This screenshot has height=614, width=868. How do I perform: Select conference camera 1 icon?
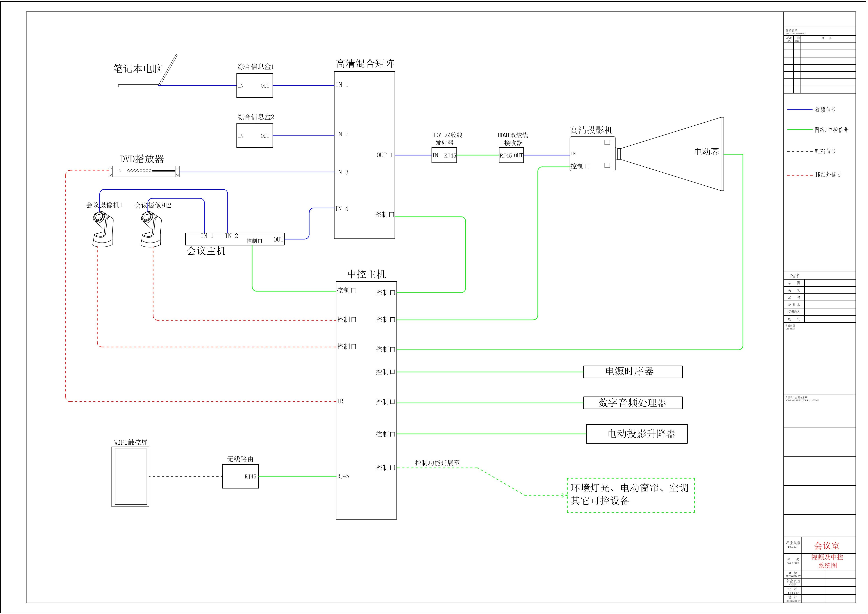pyautogui.click(x=103, y=229)
